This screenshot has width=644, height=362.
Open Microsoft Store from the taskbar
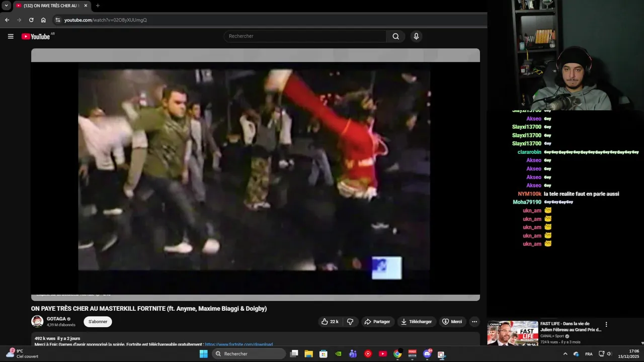pos(324,354)
